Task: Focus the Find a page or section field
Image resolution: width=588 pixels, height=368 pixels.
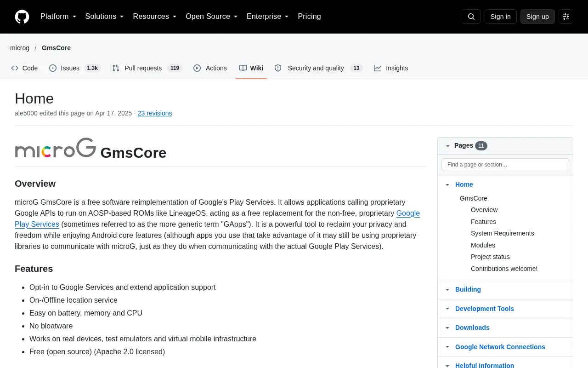Action: (x=505, y=165)
